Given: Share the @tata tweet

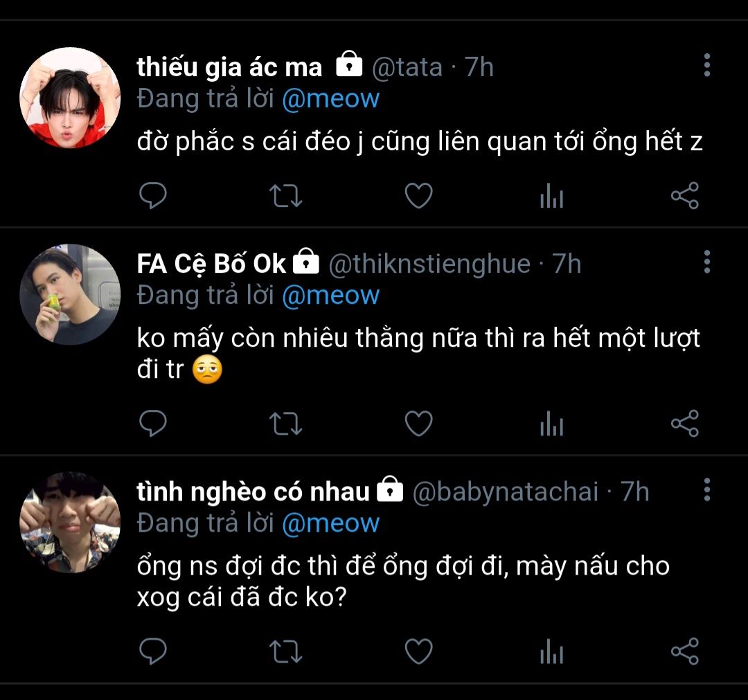Looking at the screenshot, I should click(x=685, y=197).
